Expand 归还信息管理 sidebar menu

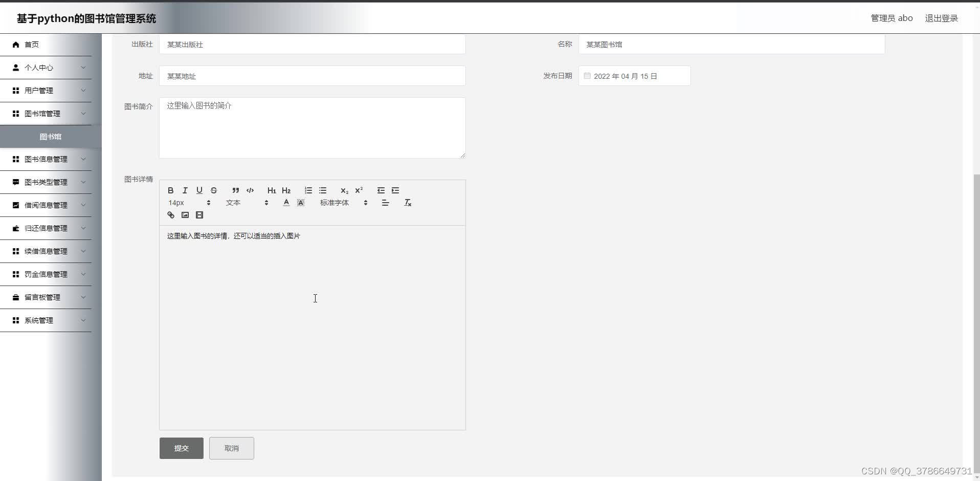[46, 228]
